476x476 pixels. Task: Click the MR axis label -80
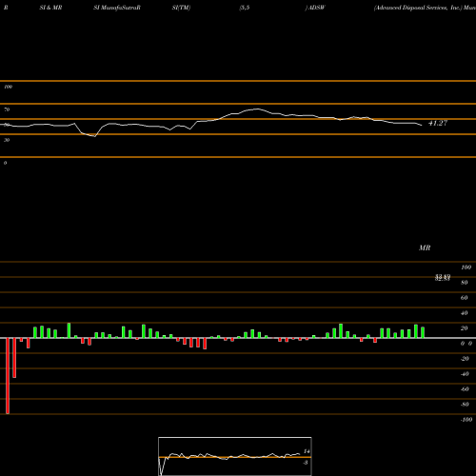tap(465, 405)
